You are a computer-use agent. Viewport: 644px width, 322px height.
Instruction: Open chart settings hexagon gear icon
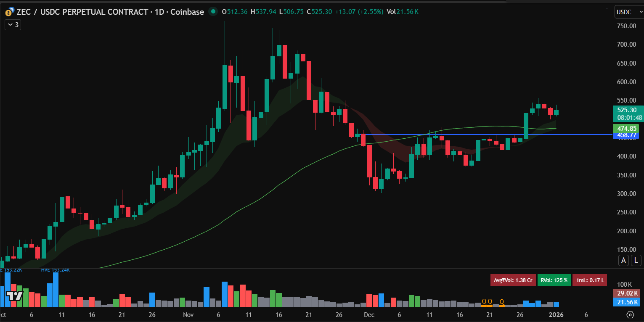[630, 314]
